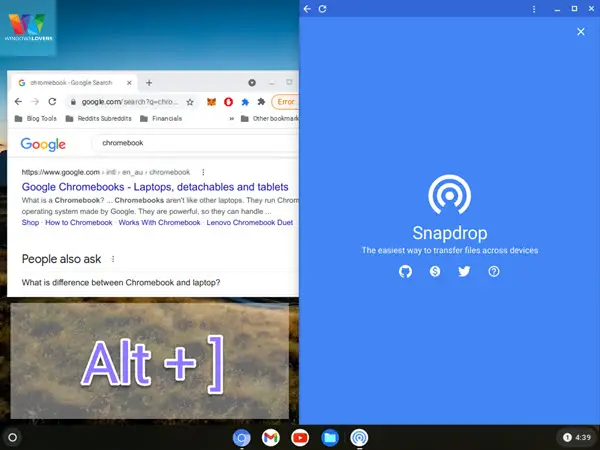Click the blue puzzle extension icon

[x=245, y=102]
